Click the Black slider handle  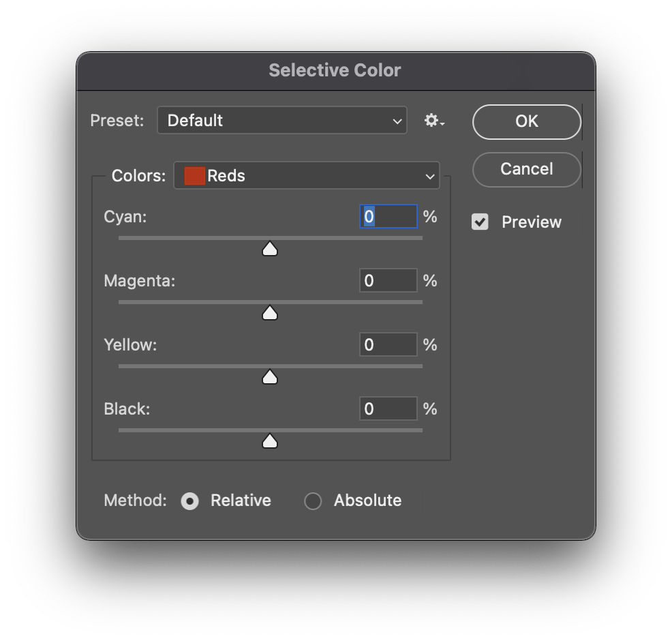coord(270,441)
